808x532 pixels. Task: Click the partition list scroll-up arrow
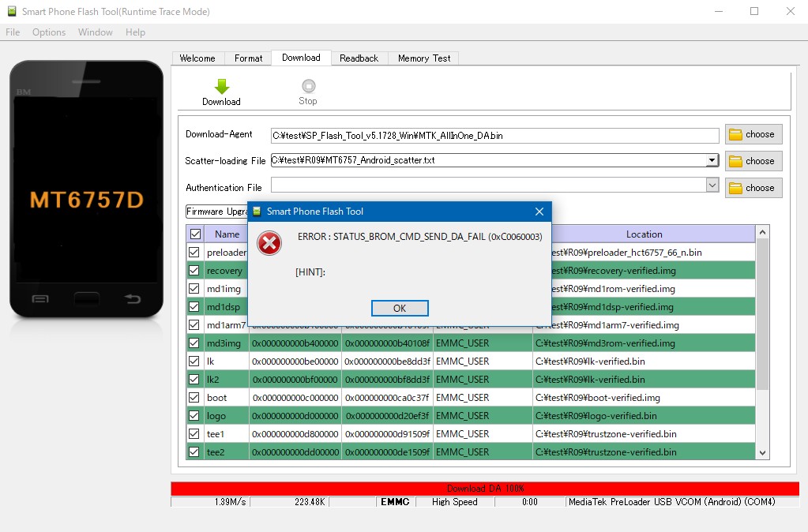point(763,233)
